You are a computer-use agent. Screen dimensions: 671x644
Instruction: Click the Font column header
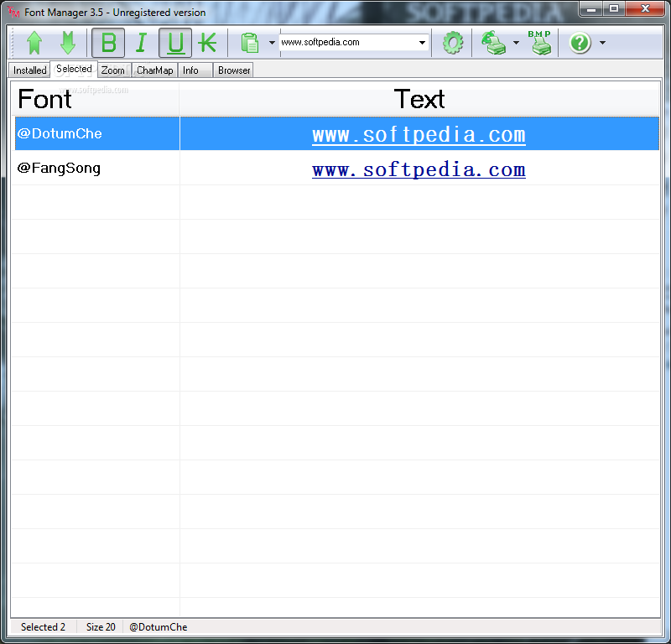tap(95, 99)
